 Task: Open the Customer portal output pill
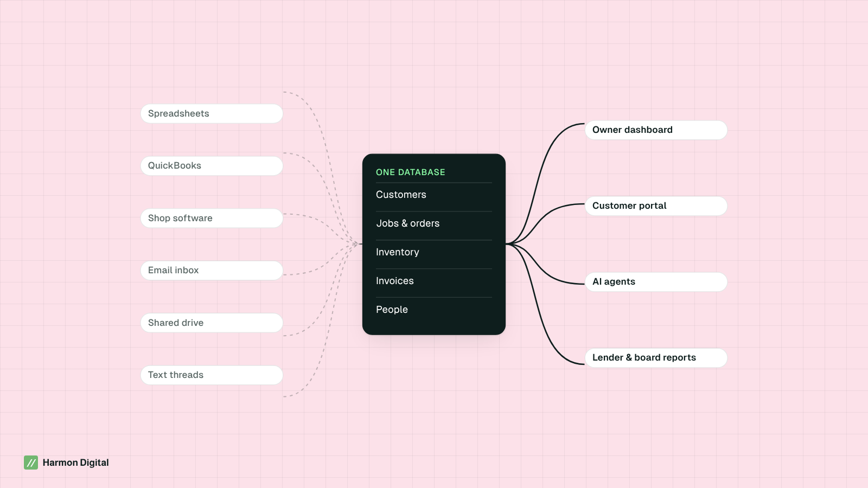656,206
